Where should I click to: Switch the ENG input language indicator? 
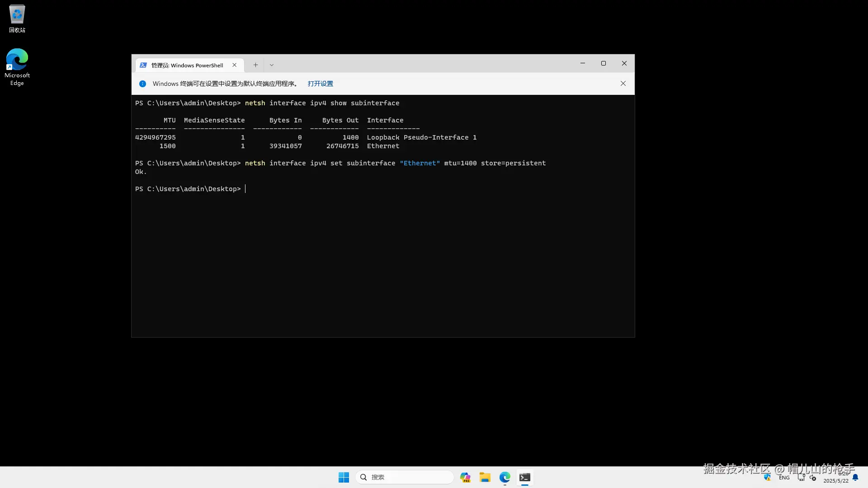[x=784, y=478]
